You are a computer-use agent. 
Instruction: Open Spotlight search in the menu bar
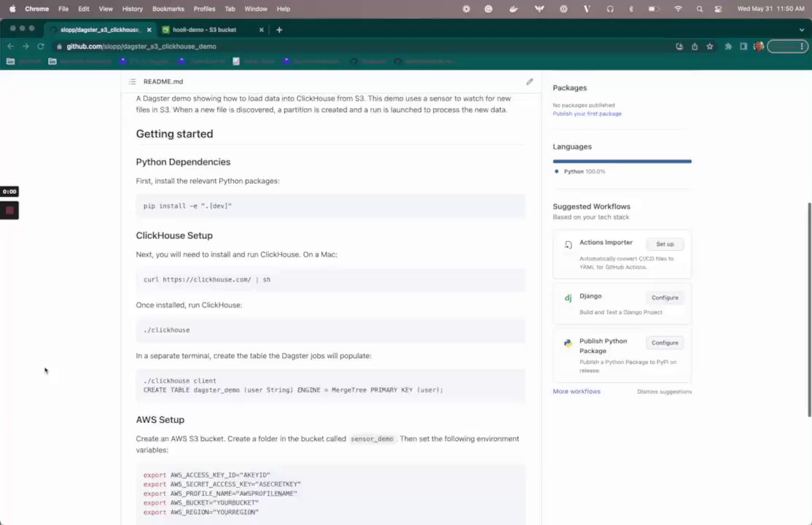pos(700,9)
